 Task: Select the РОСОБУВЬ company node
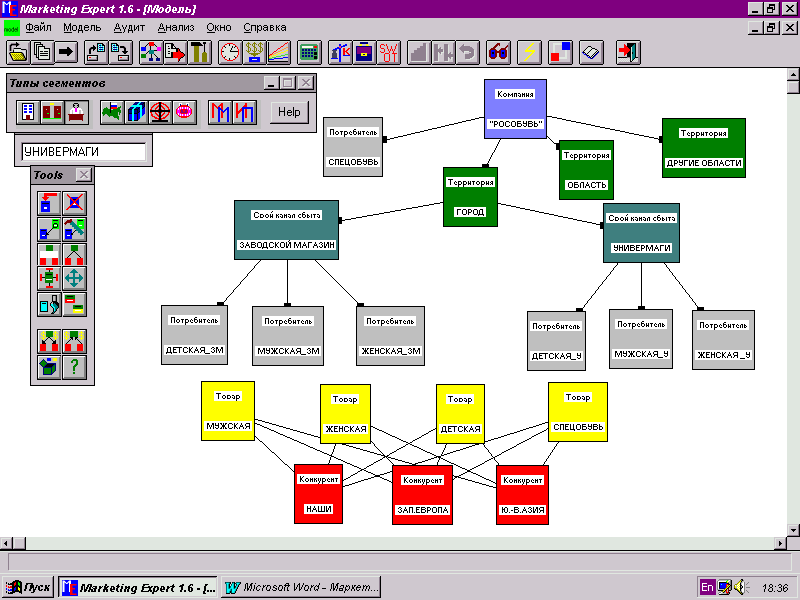point(515,109)
